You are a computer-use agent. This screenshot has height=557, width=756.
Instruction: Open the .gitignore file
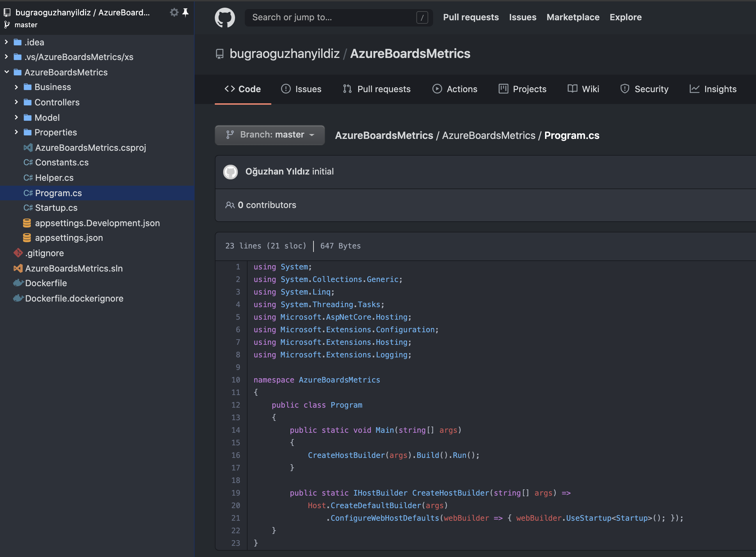(45, 253)
